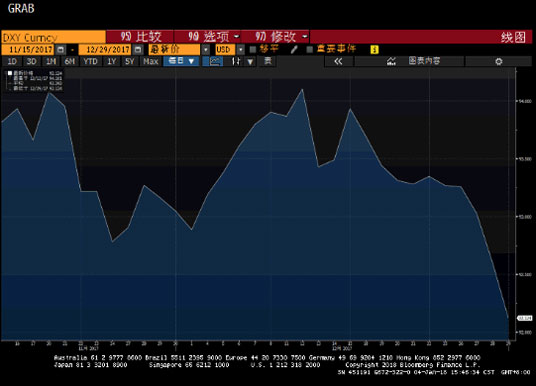
Task: Select the 6M time range
Action: click(69, 62)
